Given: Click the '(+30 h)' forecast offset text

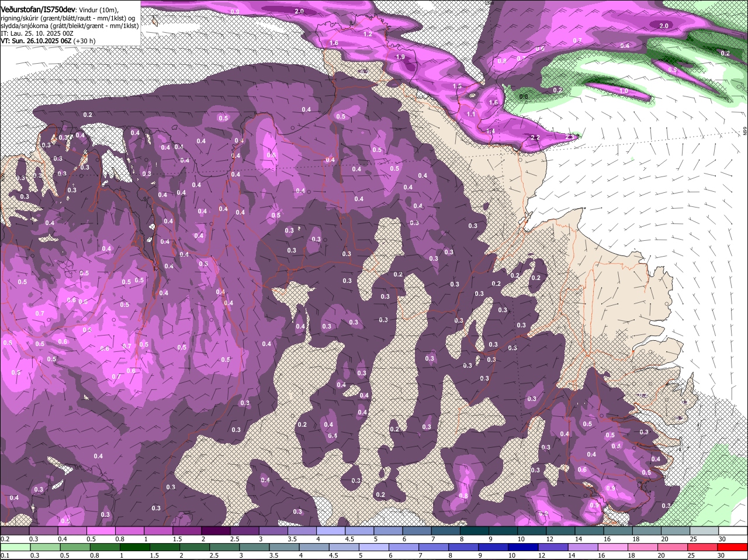Looking at the screenshot, I should [84, 41].
